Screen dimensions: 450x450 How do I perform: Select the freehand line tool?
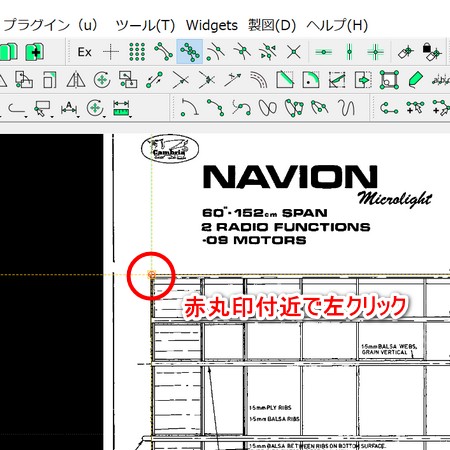point(346,108)
